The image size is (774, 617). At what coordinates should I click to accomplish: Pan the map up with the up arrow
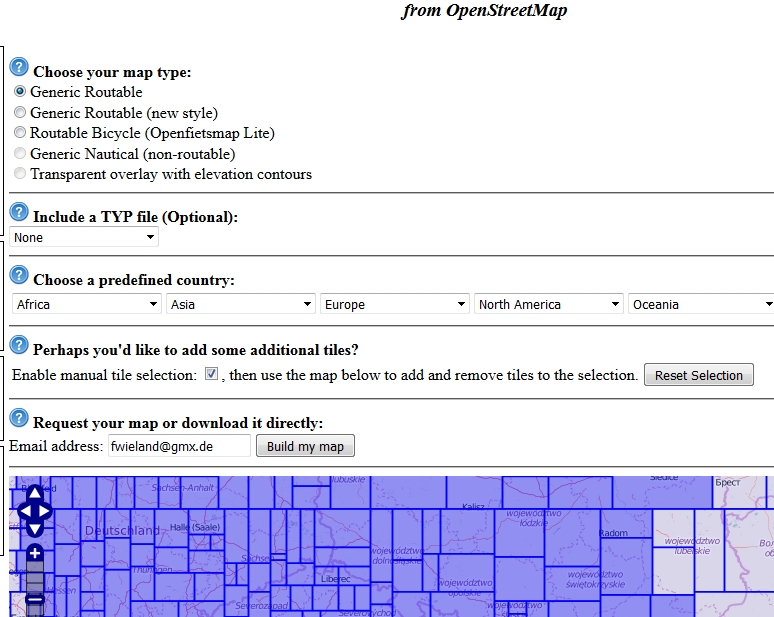click(34, 493)
